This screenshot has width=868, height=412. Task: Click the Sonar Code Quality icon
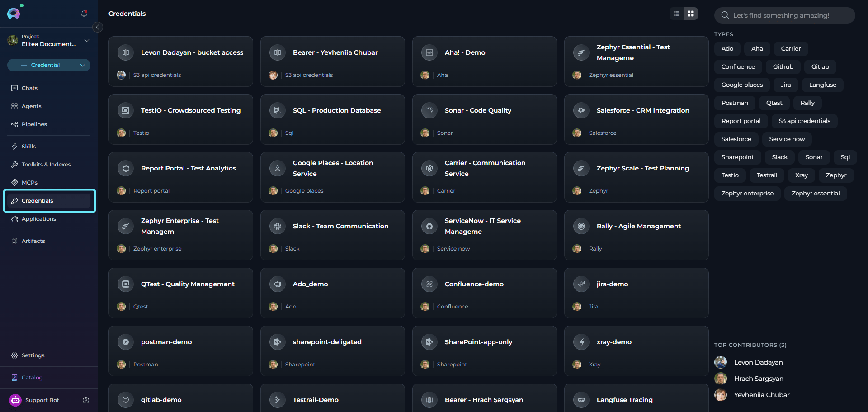point(429,111)
